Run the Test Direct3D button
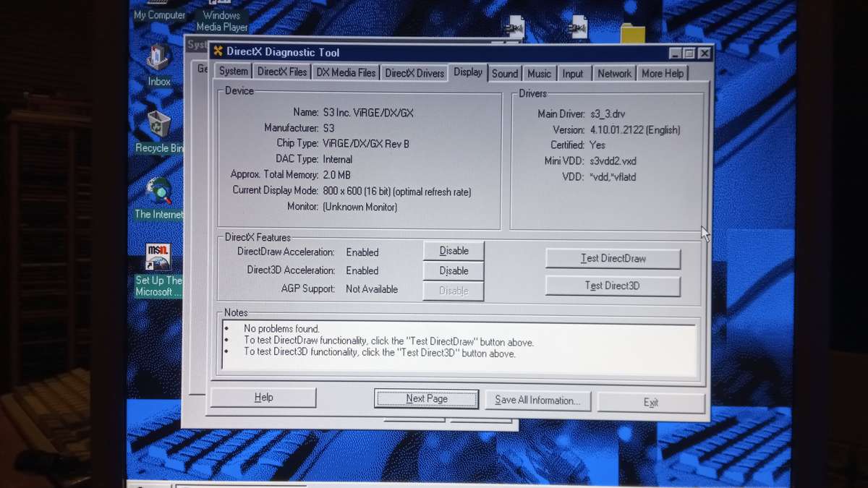868x488 pixels. tap(613, 286)
